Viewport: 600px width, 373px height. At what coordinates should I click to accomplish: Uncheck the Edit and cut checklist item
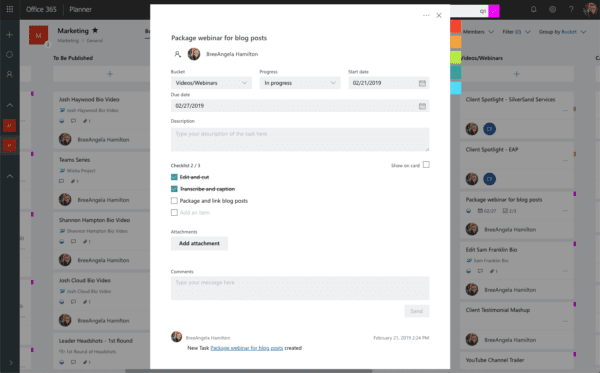[x=174, y=177]
